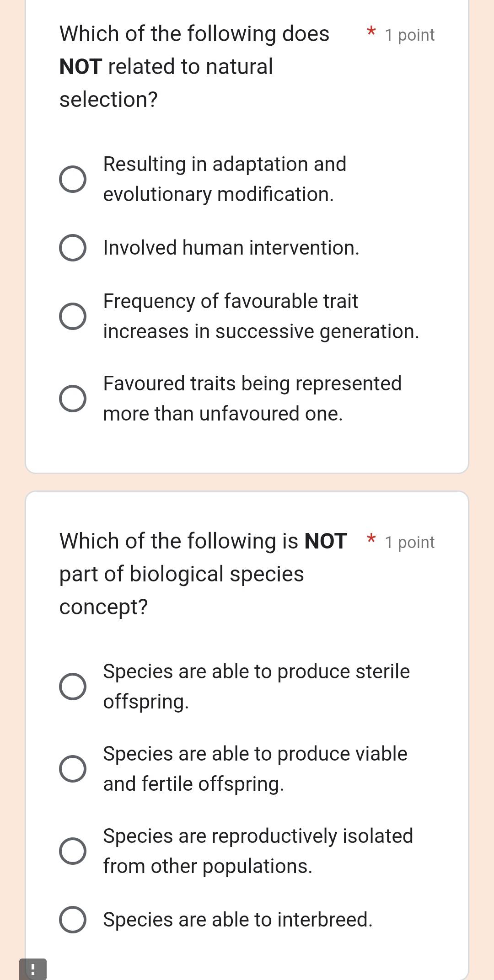Select 'Favoured traits being represented more than unfavoured one'

(x=74, y=398)
